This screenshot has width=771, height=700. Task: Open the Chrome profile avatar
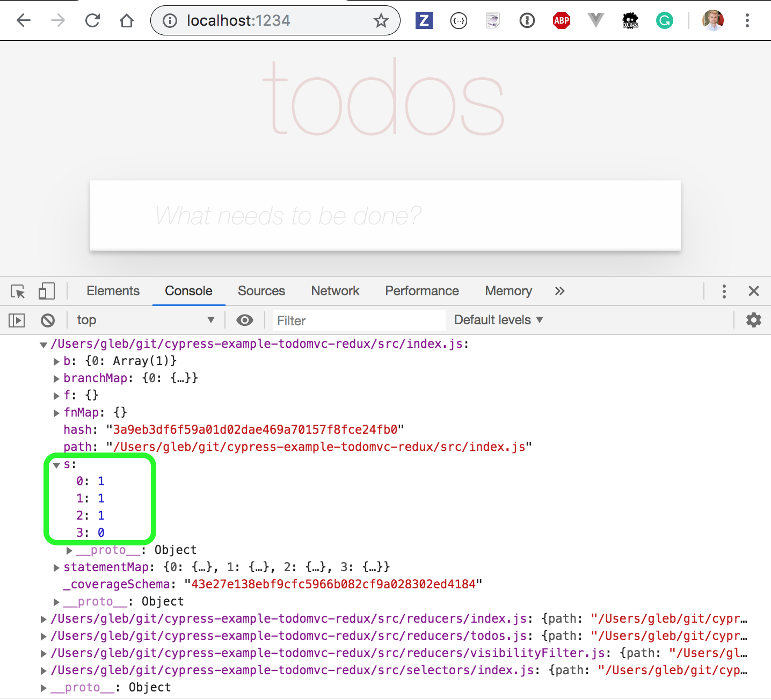click(713, 21)
